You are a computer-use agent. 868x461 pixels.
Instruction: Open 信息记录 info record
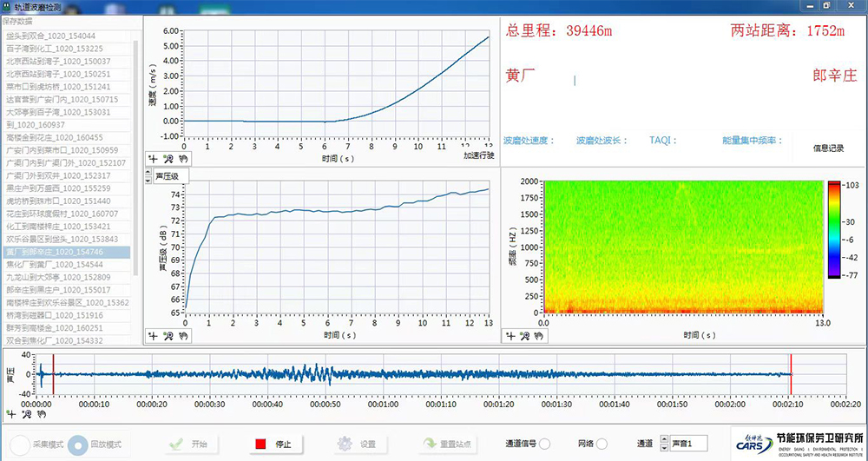coord(828,148)
